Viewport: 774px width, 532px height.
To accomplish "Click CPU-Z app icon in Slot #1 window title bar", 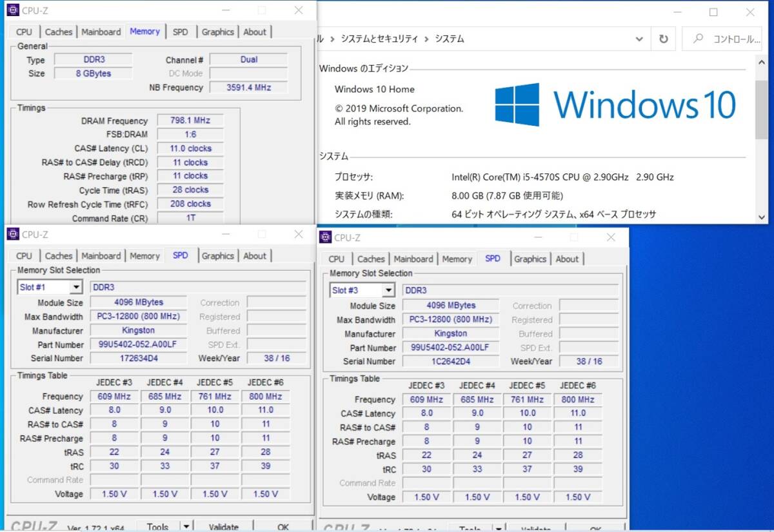I will tap(13, 234).
